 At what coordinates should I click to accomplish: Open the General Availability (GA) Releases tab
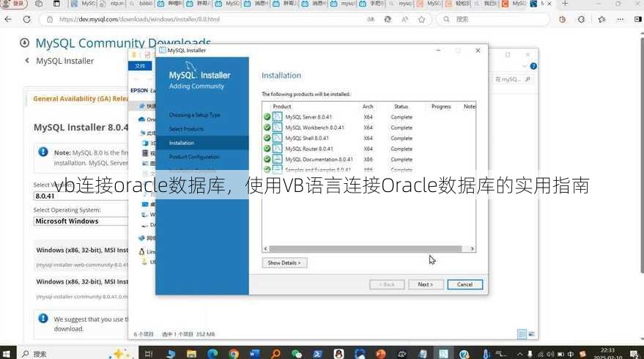click(80, 99)
